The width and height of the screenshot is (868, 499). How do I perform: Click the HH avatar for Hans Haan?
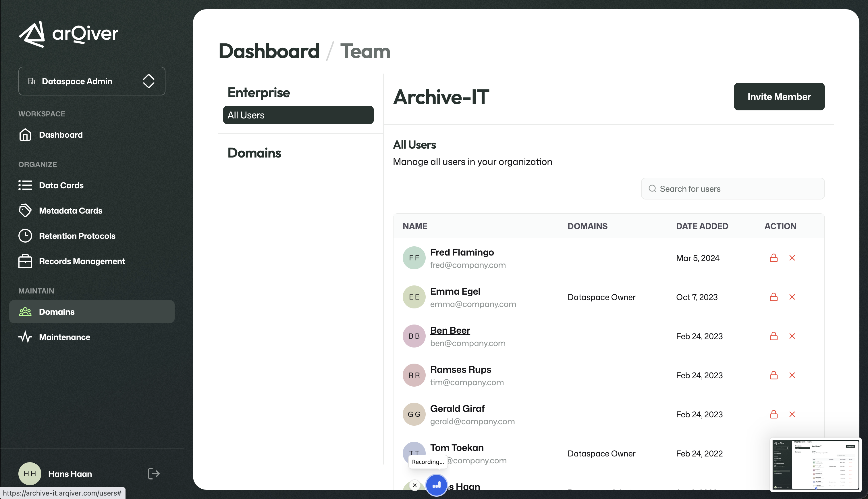pos(30,474)
